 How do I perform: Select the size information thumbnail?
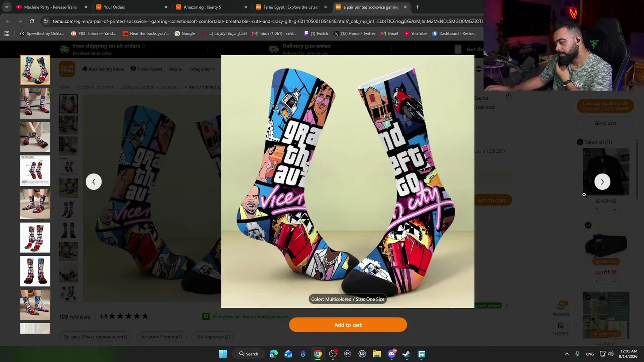coord(35,171)
